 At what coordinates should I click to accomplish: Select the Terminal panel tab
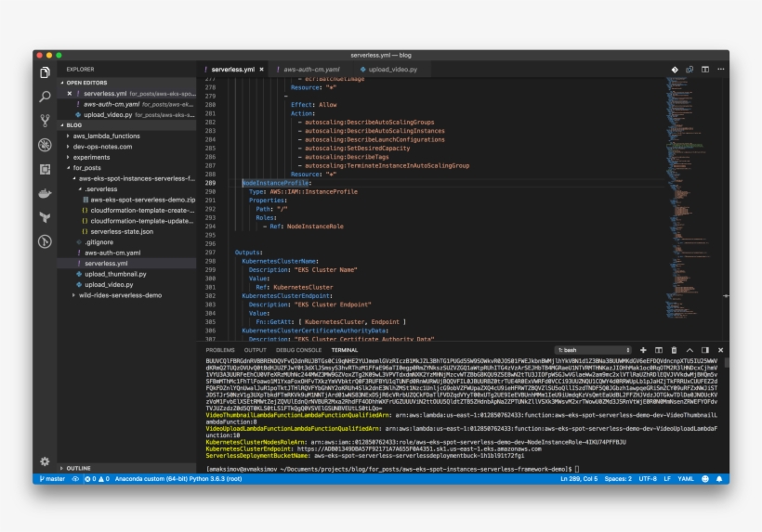coord(345,350)
